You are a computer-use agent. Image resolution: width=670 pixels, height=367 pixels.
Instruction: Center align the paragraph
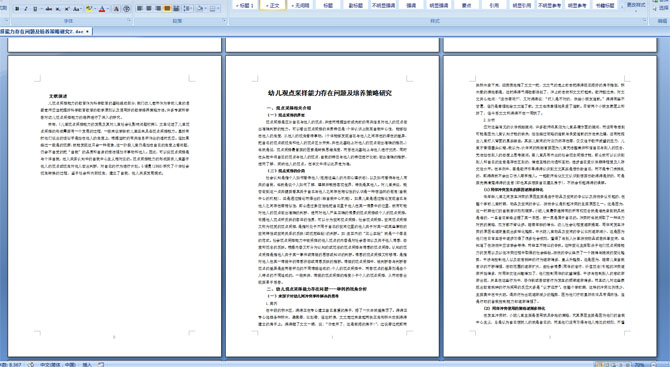tap(149, 9)
